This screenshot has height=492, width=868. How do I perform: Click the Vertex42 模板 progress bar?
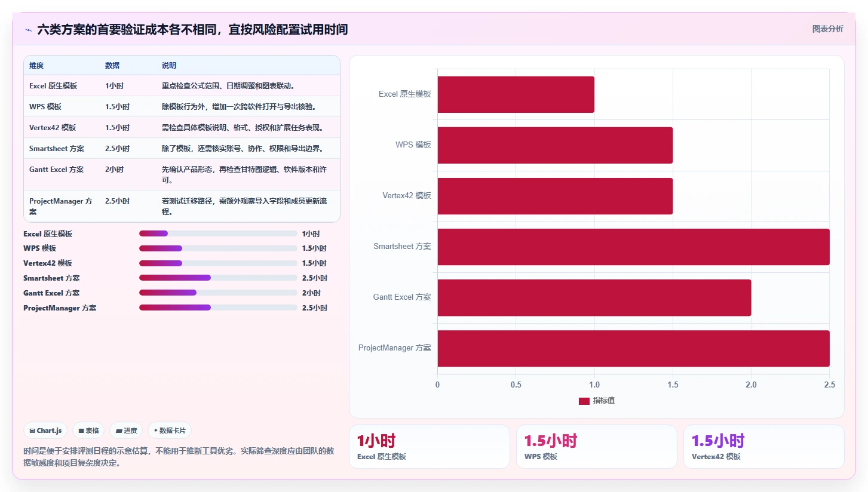218,263
